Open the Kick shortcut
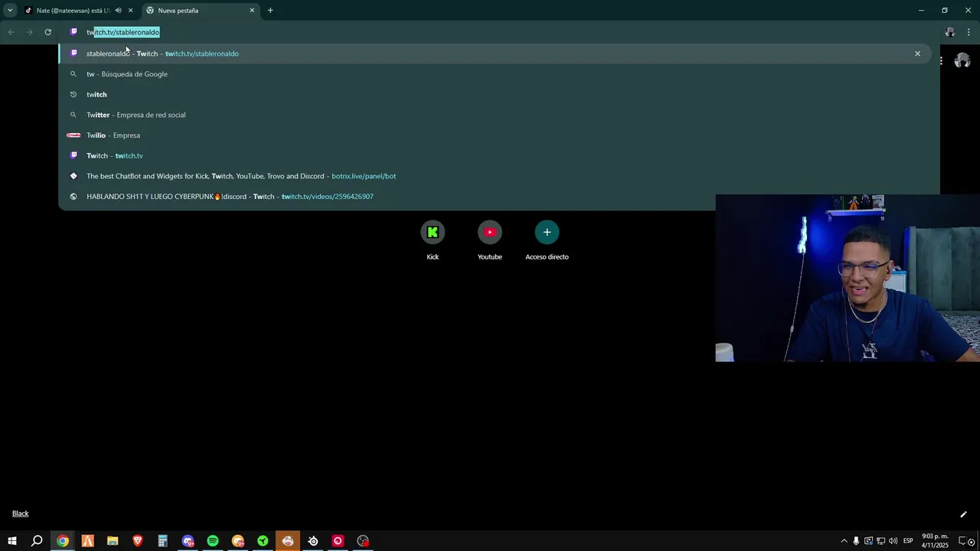 433,240
